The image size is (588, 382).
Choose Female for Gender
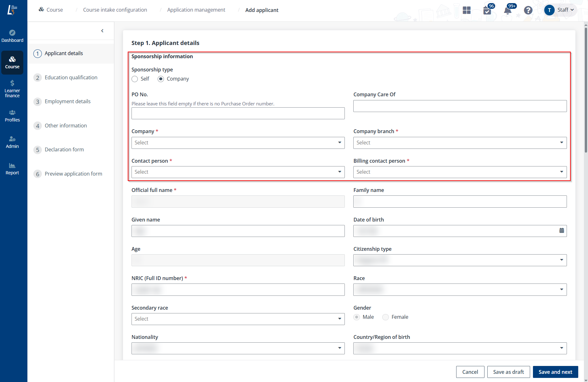point(385,317)
